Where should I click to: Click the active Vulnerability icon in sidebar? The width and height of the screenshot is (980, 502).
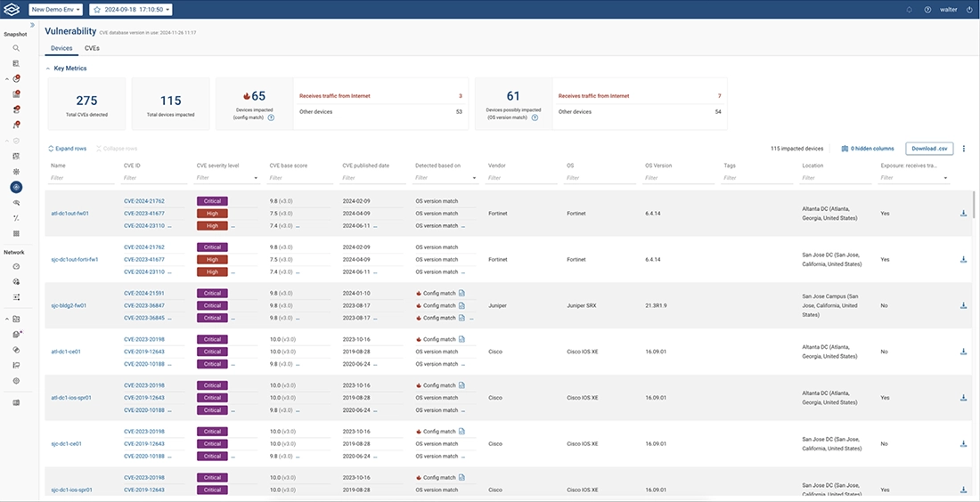16,188
